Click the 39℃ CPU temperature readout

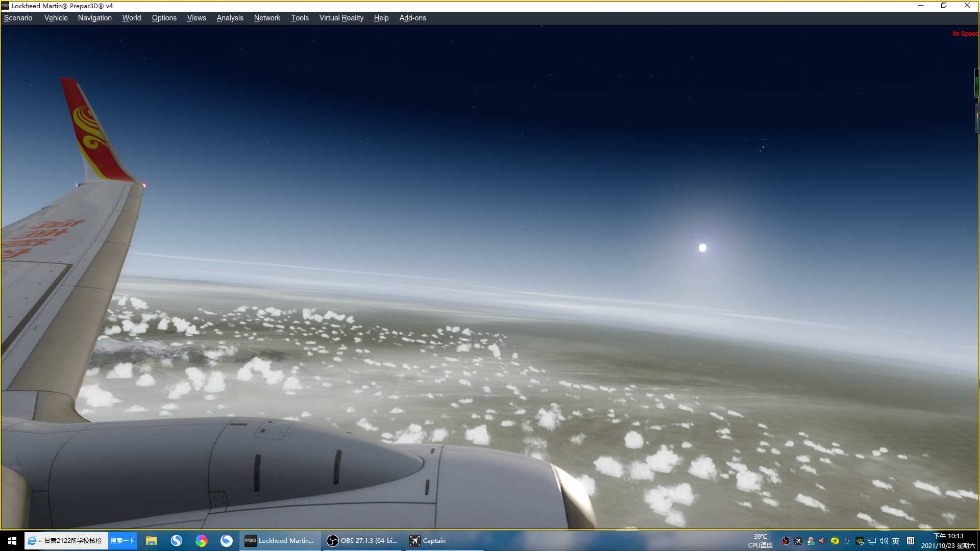(x=760, y=541)
